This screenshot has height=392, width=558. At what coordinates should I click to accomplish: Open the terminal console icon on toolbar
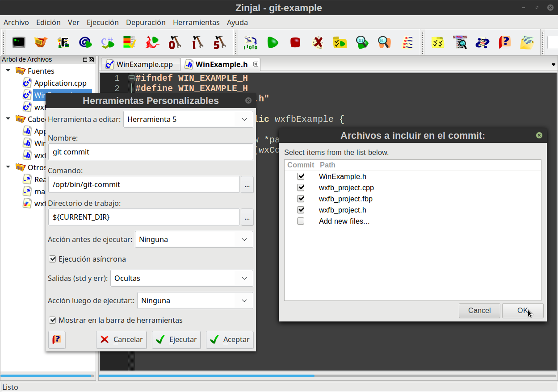point(18,42)
